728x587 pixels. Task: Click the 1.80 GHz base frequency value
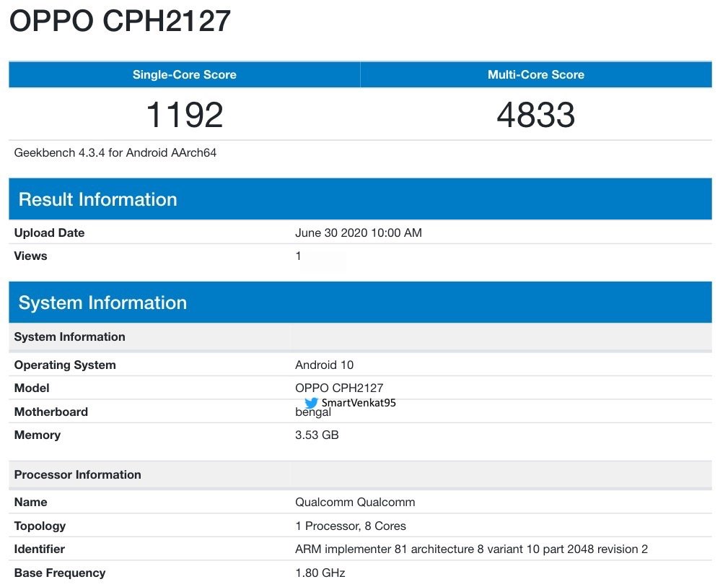point(320,573)
